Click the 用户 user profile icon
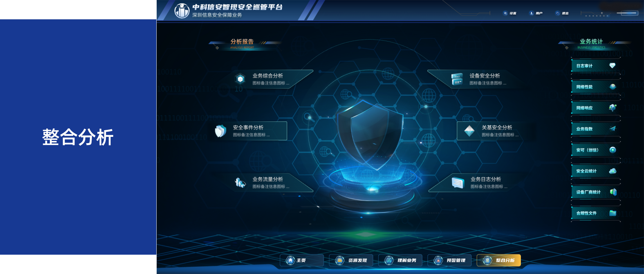This screenshot has height=274, width=644. (531, 13)
